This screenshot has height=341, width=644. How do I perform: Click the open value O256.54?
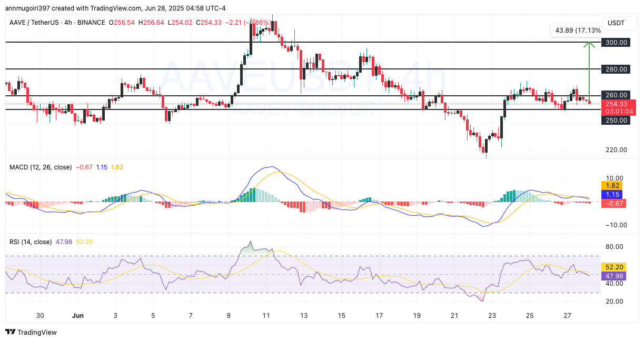(122, 23)
